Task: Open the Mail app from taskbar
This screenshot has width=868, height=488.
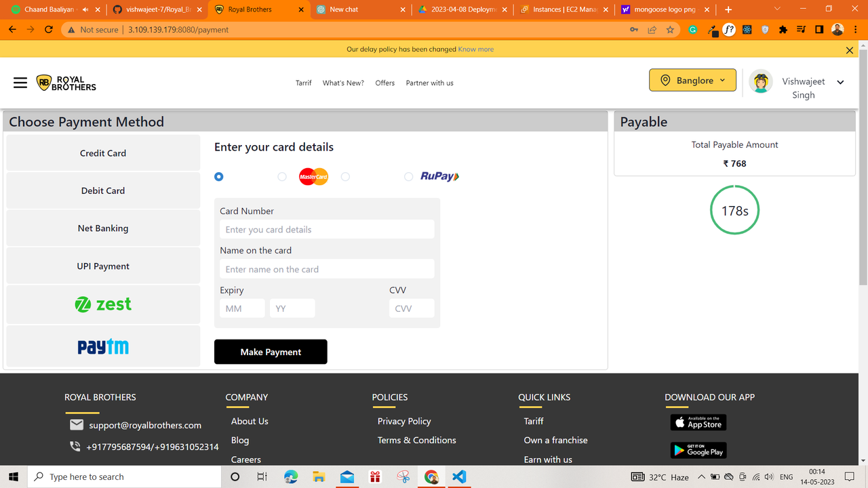Action: (x=347, y=476)
